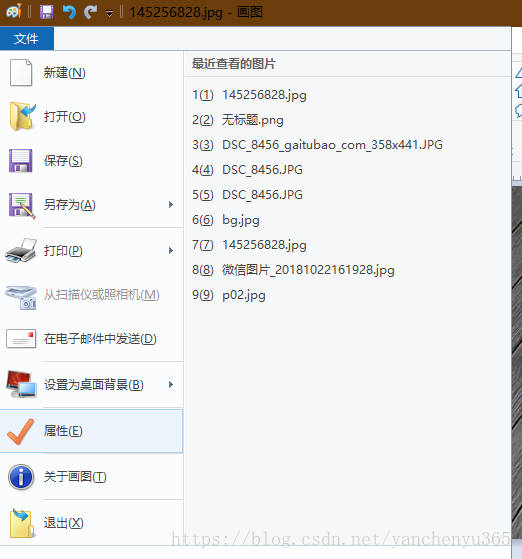The image size is (522, 559).
Task: Click the printer icon for 打印(P)
Action: click(x=21, y=251)
